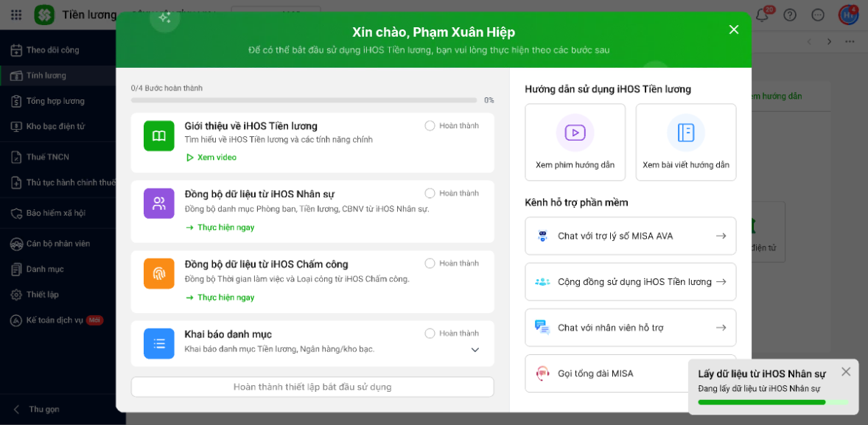Go to next page arrow behind dialog
The width and height of the screenshot is (868, 425).
pyautogui.click(x=829, y=41)
